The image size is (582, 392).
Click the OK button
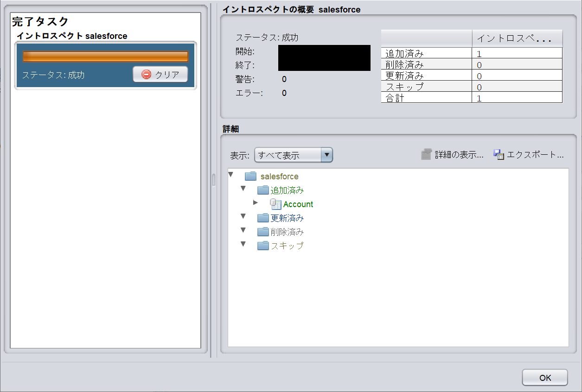[x=545, y=378]
